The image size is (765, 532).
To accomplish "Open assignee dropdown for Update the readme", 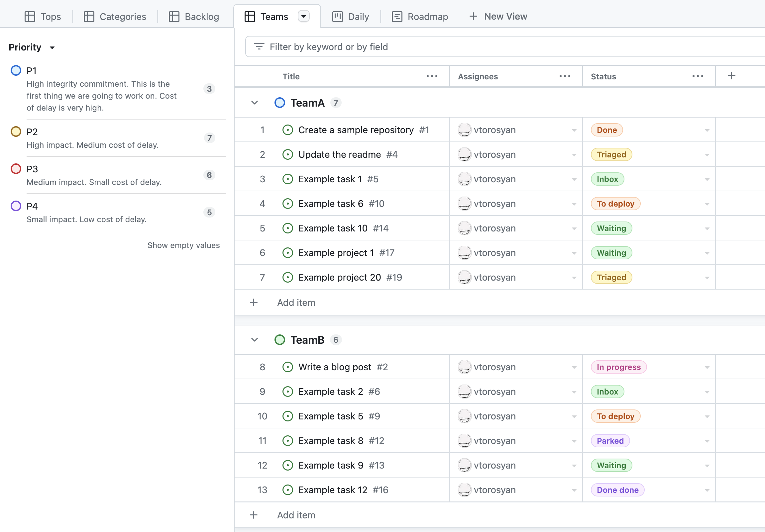I will pos(574,155).
